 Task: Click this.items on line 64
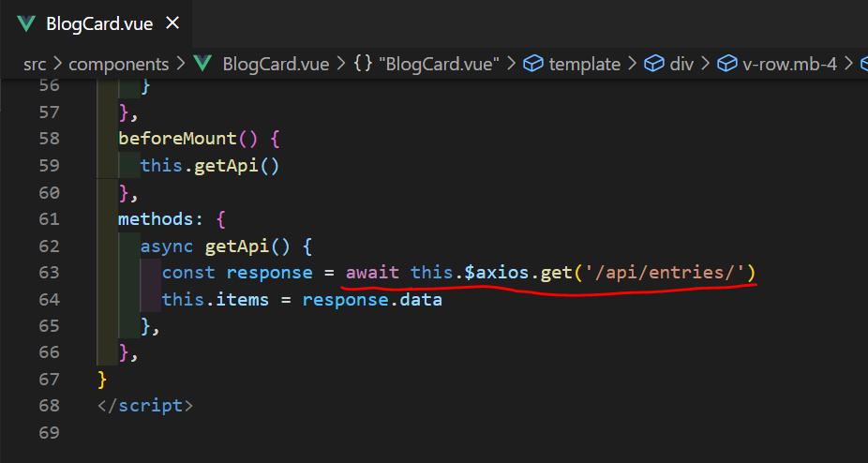pos(216,299)
